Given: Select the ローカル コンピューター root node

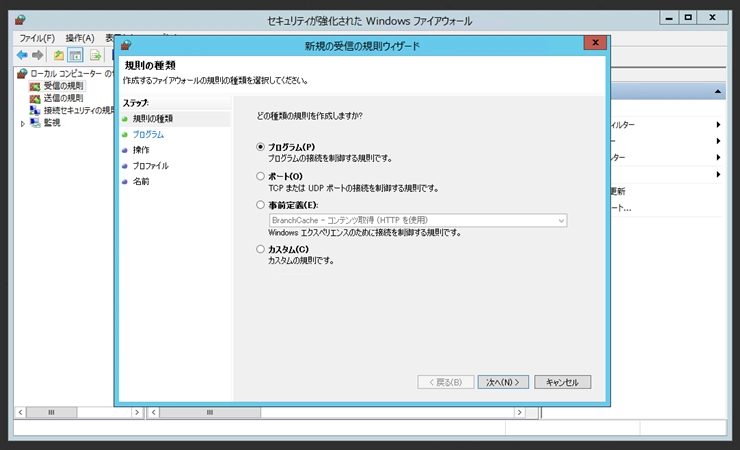Looking at the screenshot, I should coord(71,74).
